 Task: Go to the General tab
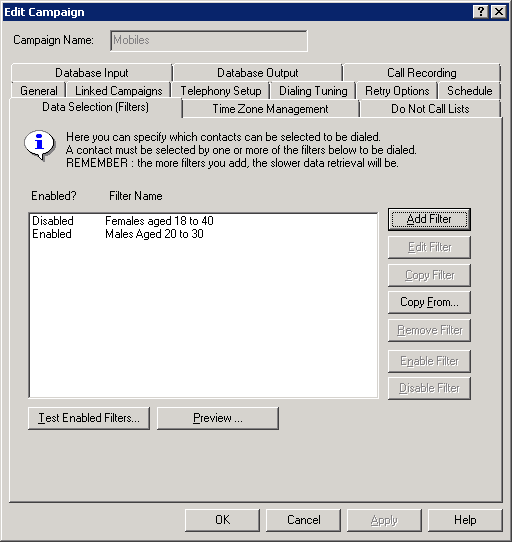coord(39,91)
